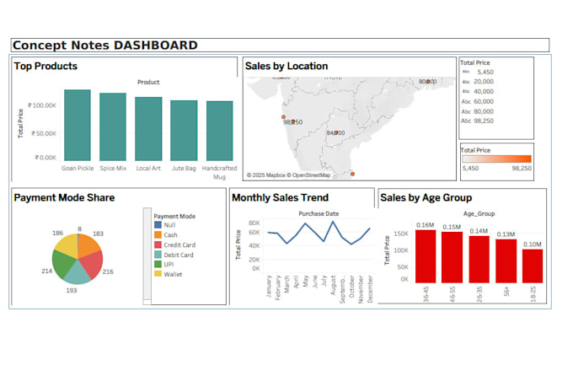Click the 60,000 entry in Total Price legend
This screenshot has width=573, height=392.
[x=478, y=101]
